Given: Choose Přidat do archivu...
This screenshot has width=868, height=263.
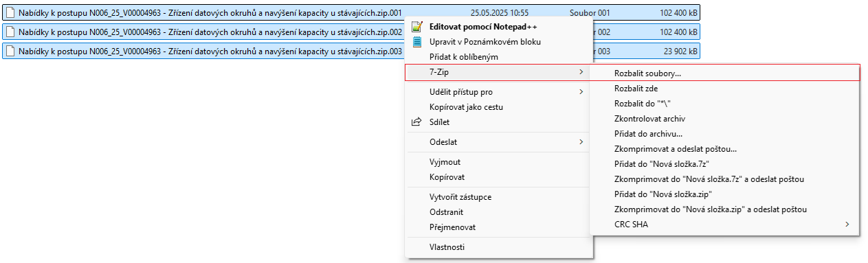Looking at the screenshot, I should tap(724, 134).
